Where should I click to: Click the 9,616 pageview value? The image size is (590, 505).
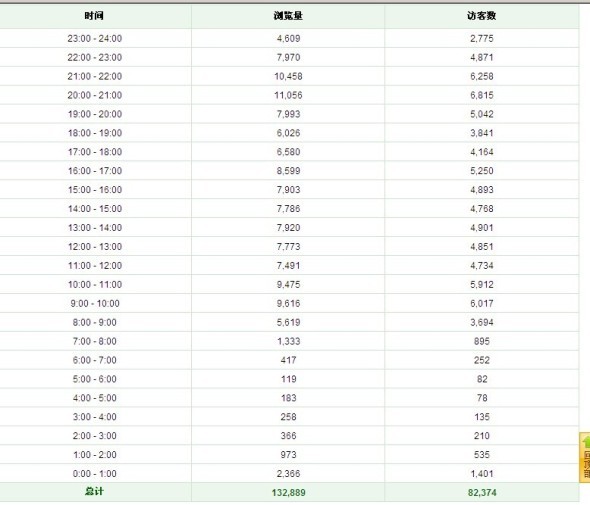[x=288, y=303]
